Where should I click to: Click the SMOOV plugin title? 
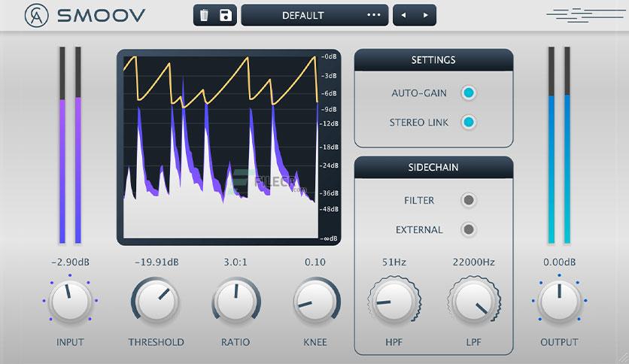click(x=101, y=16)
